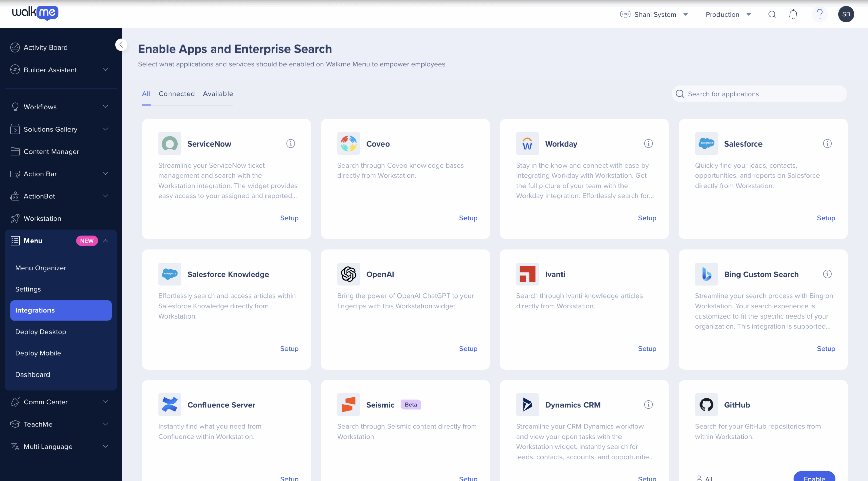868x481 pixels.
Task: Click the Multi Language translate icon
Action: tap(15, 447)
